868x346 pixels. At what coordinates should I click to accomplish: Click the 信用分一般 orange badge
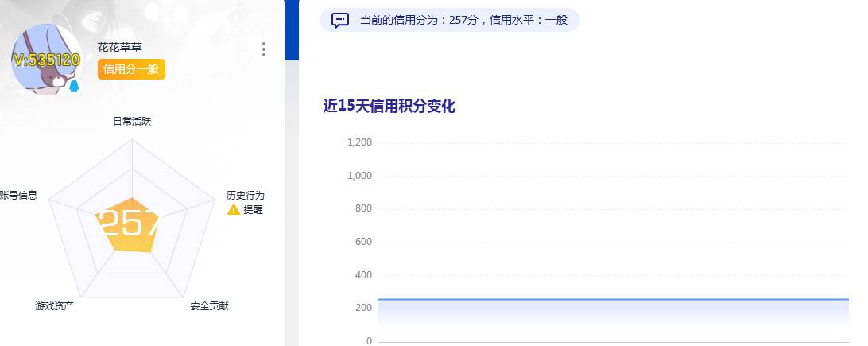pos(131,69)
